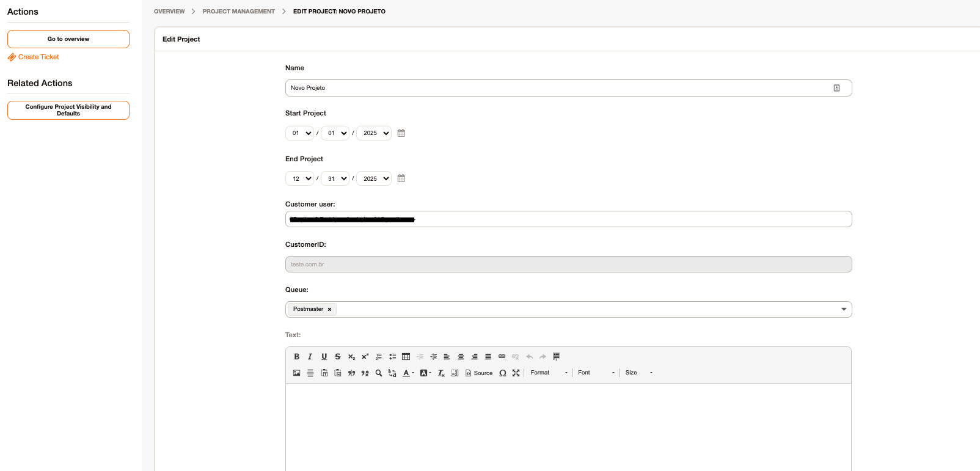The width and height of the screenshot is (980, 471).
Task: Insert bulleted list
Action: (x=392, y=357)
